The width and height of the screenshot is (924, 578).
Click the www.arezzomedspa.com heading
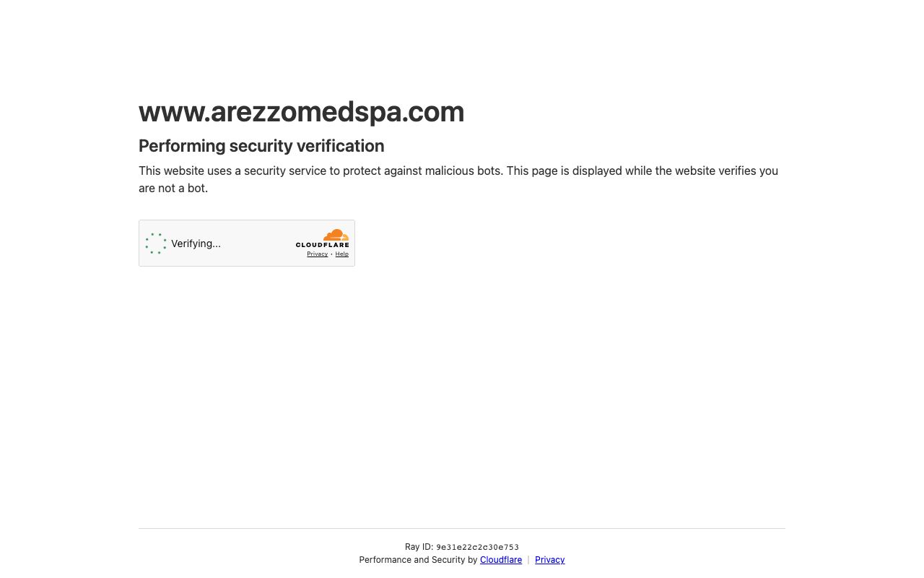click(x=301, y=111)
